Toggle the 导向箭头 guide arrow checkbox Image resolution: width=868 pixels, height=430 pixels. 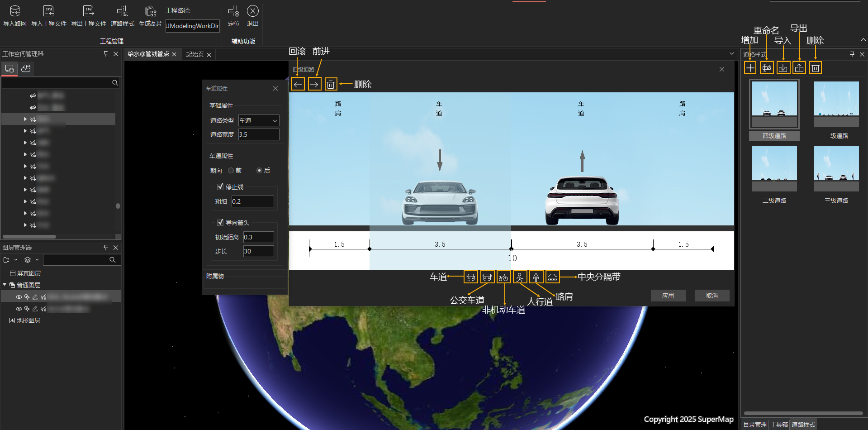[220, 222]
